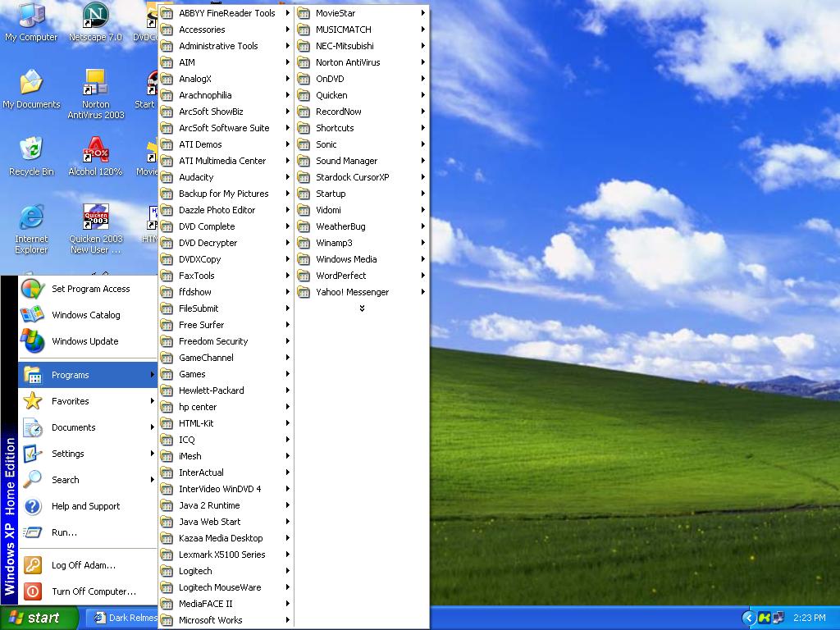
Task: Expand the Settings submenu arrow
Action: coord(153,454)
